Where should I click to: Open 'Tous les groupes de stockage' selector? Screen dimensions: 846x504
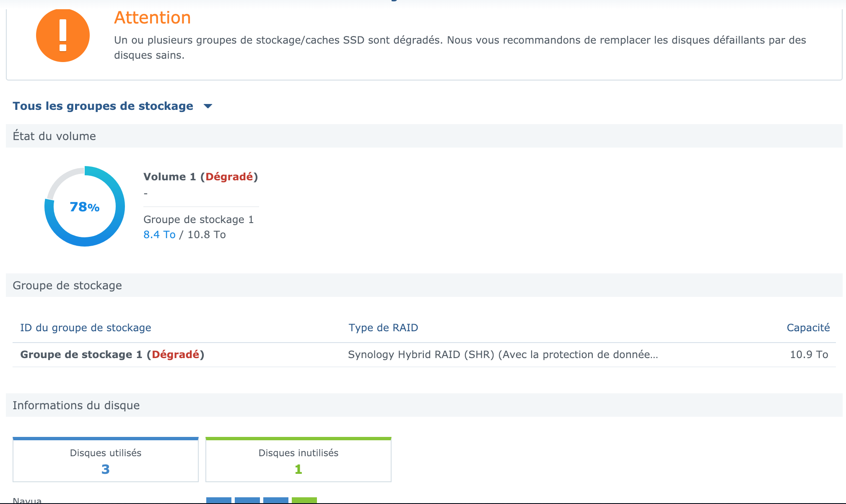[x=103, y=106]
